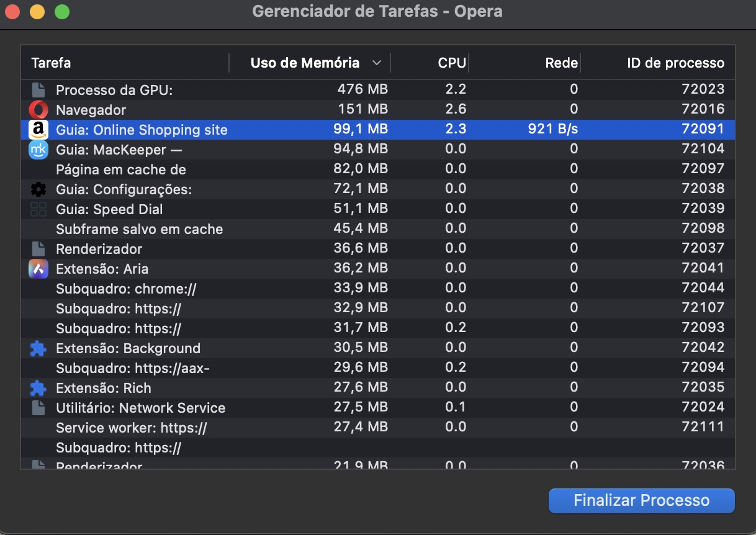The height and width of the screenshot is (535, 756).
Task: Click the gear icon on Guia: Configurações row
Action: (38, 189)
